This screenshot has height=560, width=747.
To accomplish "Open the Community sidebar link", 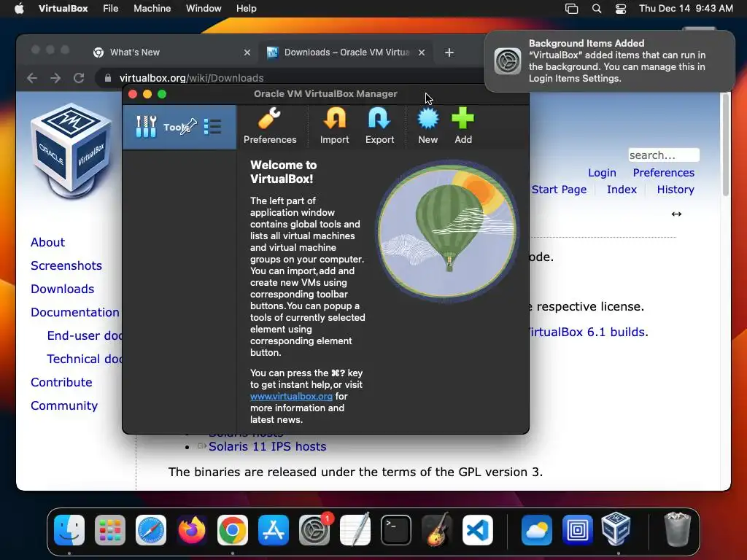I will point(64,405).
